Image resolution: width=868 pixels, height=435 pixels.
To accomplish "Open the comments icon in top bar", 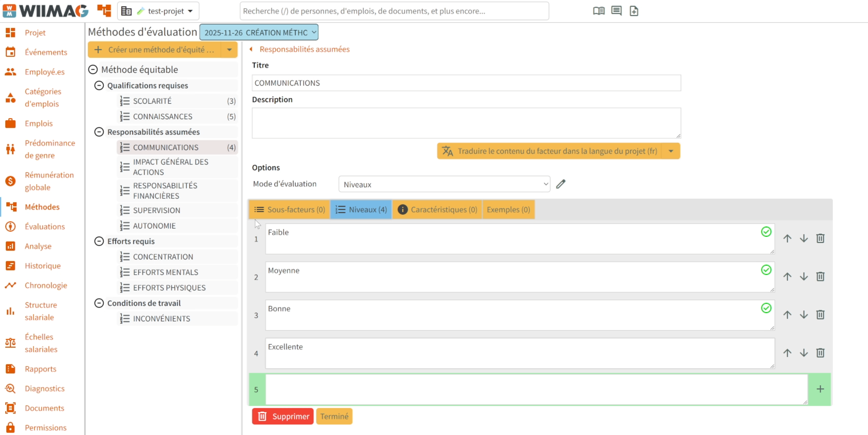I will pyautogui.click(x=616, y=11).
